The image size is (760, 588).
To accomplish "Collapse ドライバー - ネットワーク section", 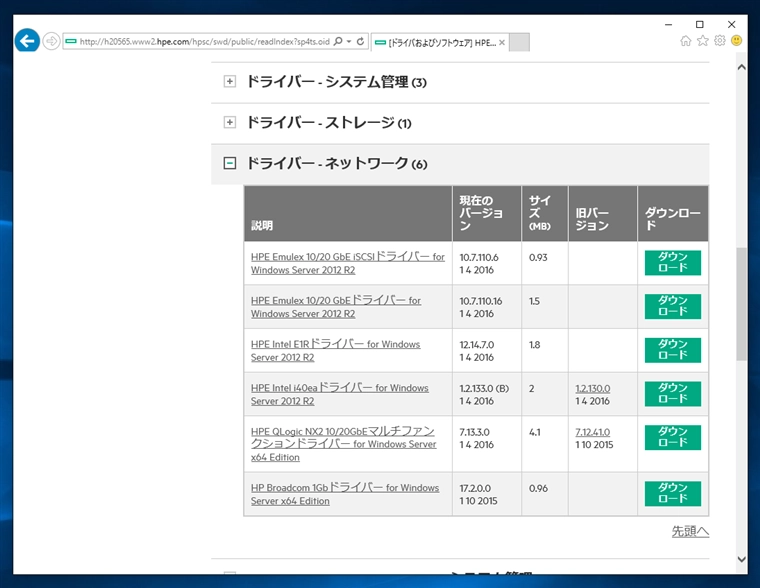I will pos(230,163).
